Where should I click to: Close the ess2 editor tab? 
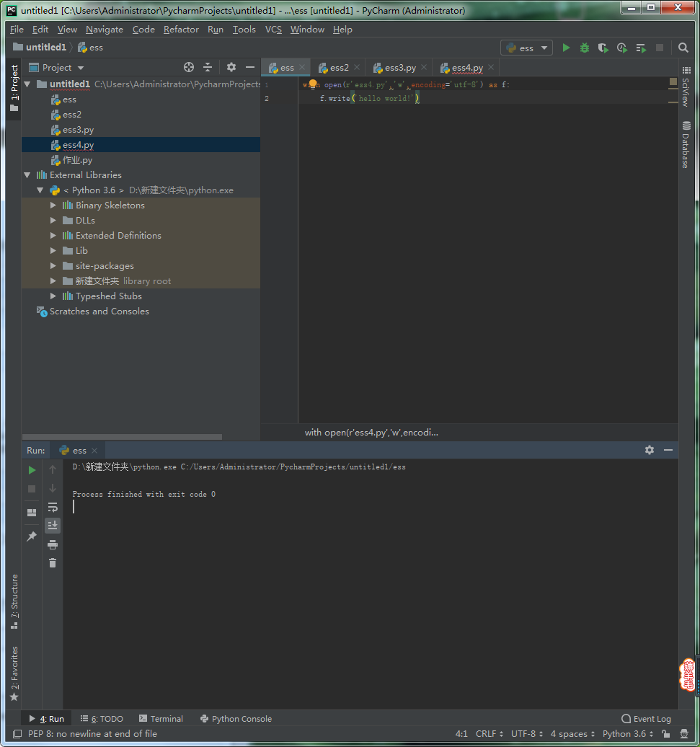tap(357, 68)
